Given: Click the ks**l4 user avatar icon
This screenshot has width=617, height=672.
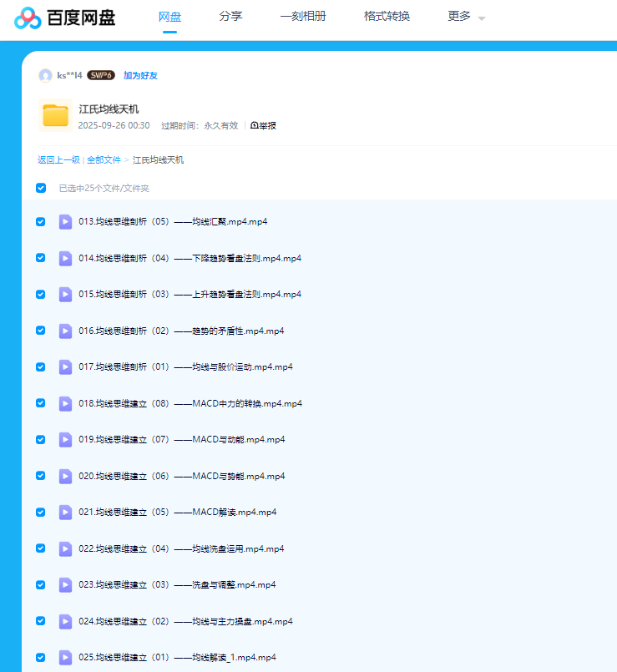Looking at the screenshot, I should point(45,75).
